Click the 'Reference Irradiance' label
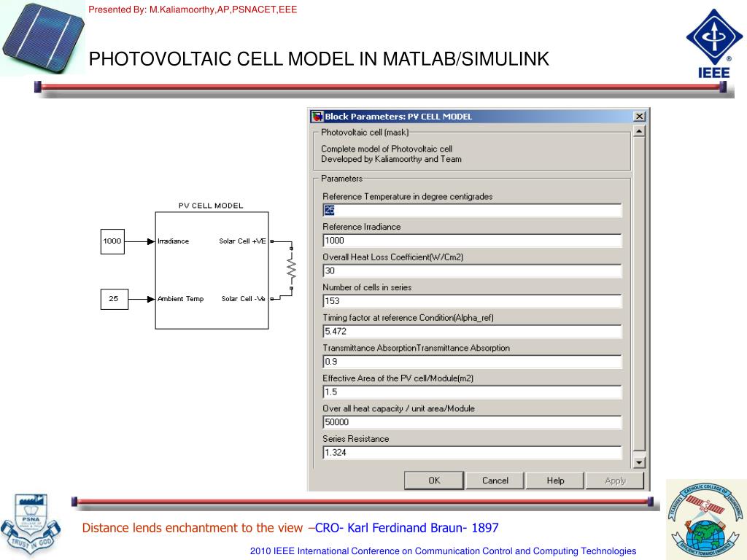This screenshot has height=560, width=747. (362, 227)
